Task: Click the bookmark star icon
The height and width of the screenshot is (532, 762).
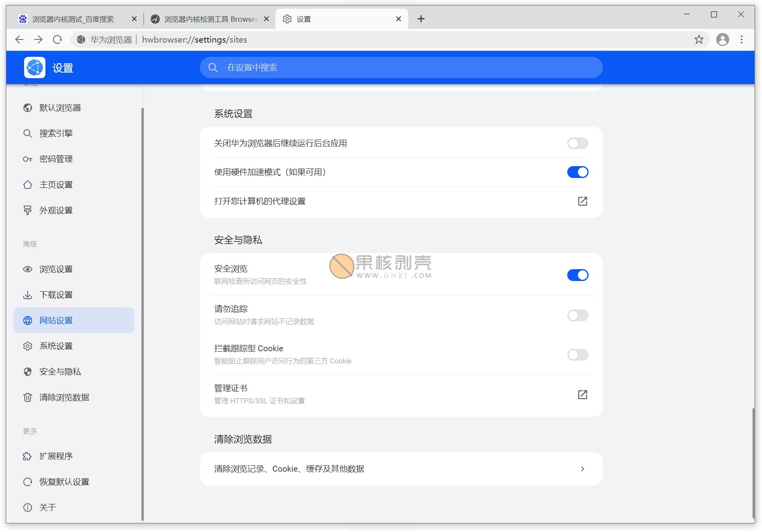Action: (x=699, y=39)
